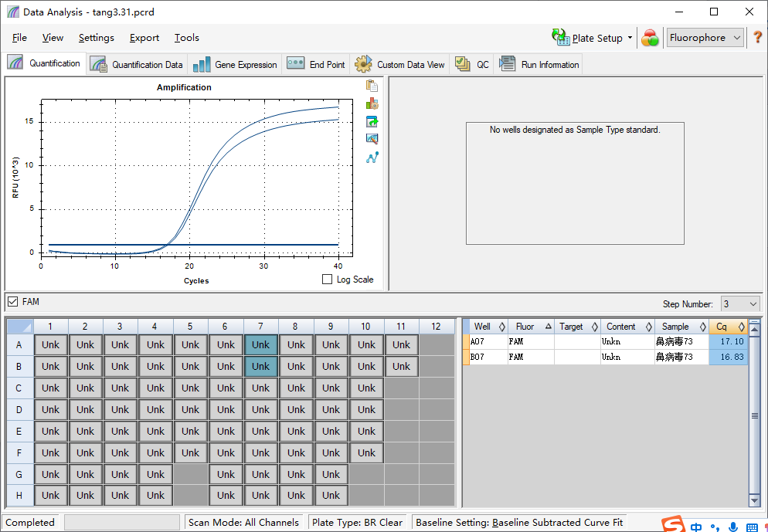Click results table scrollbar thumb
The height and width of the screenshot is (532, 768).
(x=755, y=415)
